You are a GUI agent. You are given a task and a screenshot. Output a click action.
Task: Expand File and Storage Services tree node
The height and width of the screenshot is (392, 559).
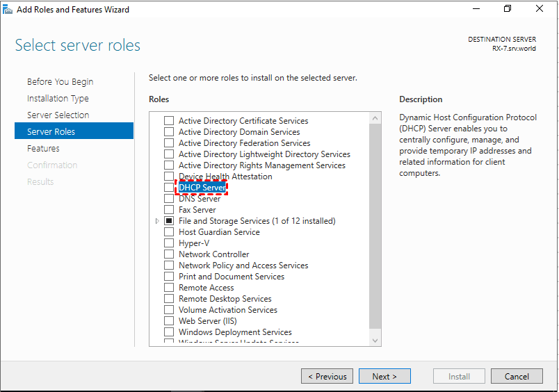[x=157, y=221]
